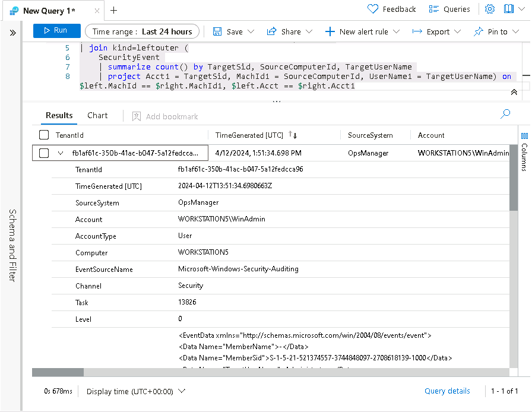Sort by TimeGenerated [UTC] arrows

293,135
